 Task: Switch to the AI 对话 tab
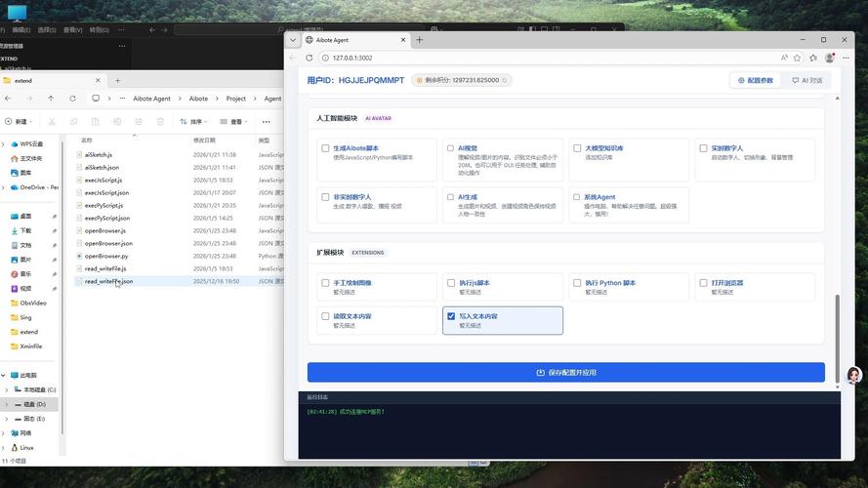click(x=806, y=80)
